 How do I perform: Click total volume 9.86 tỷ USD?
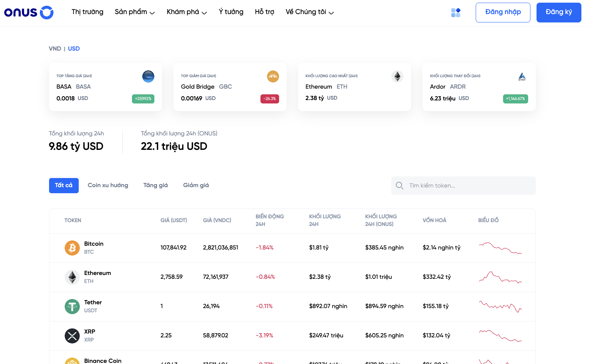click(76, 146)
